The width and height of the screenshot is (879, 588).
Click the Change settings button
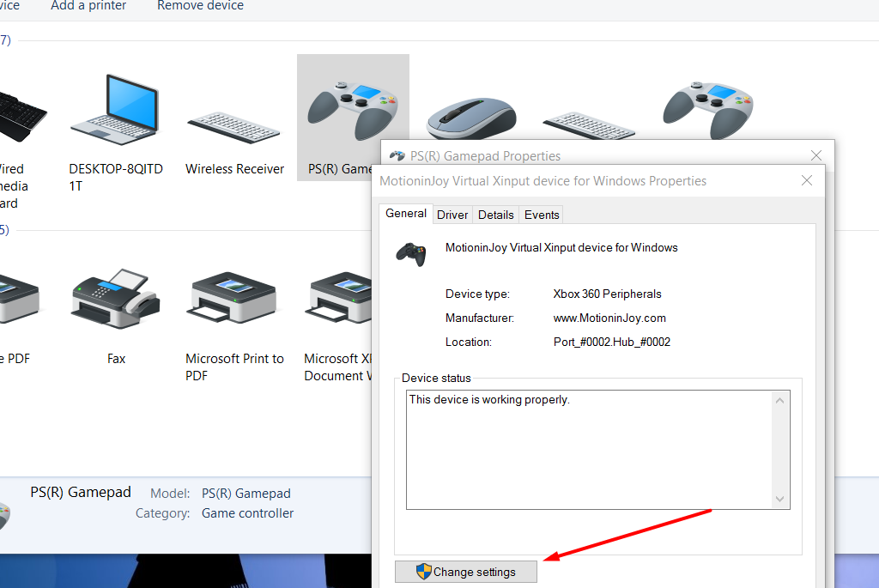click(x=466, y=572)
